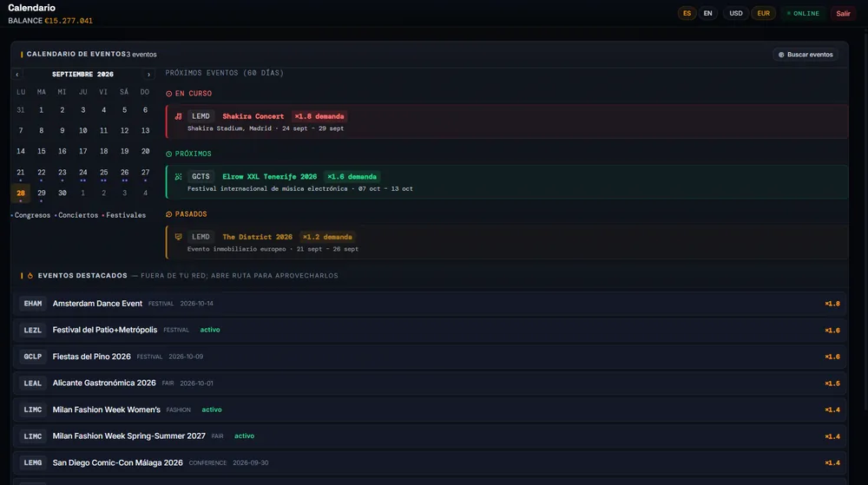
Task: Click the congress icon beside The District 2026
Action: point(178,237)
